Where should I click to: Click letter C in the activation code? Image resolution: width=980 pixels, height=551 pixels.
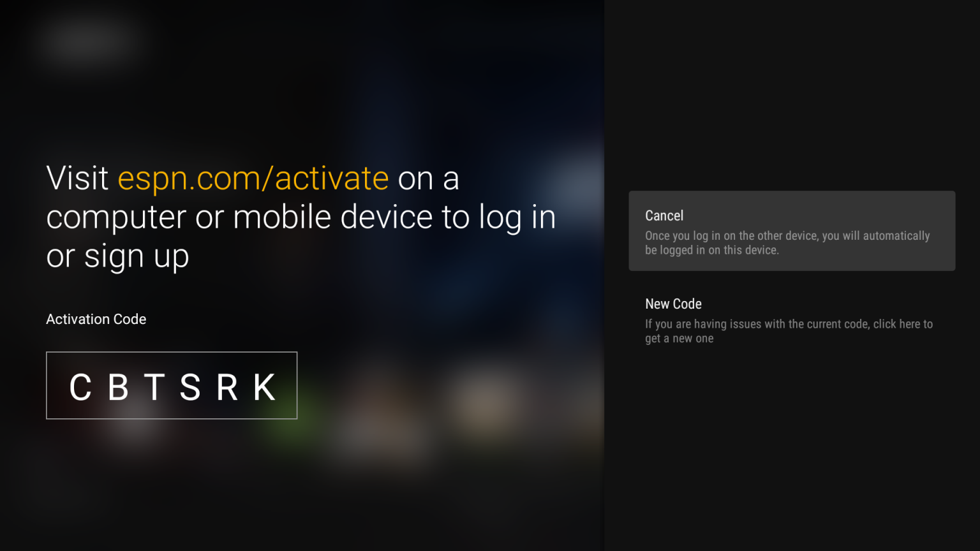click(x=80, y=387)
